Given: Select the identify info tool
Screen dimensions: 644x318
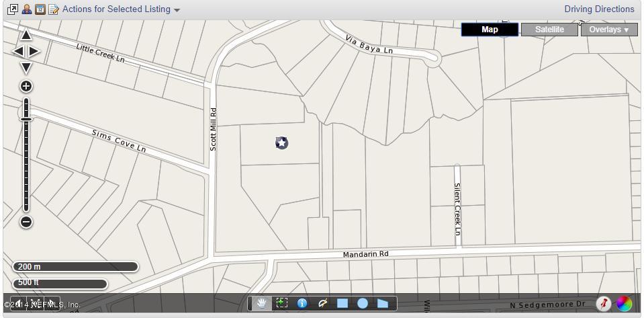Looking at the screenshot, I should coord(302,303).
